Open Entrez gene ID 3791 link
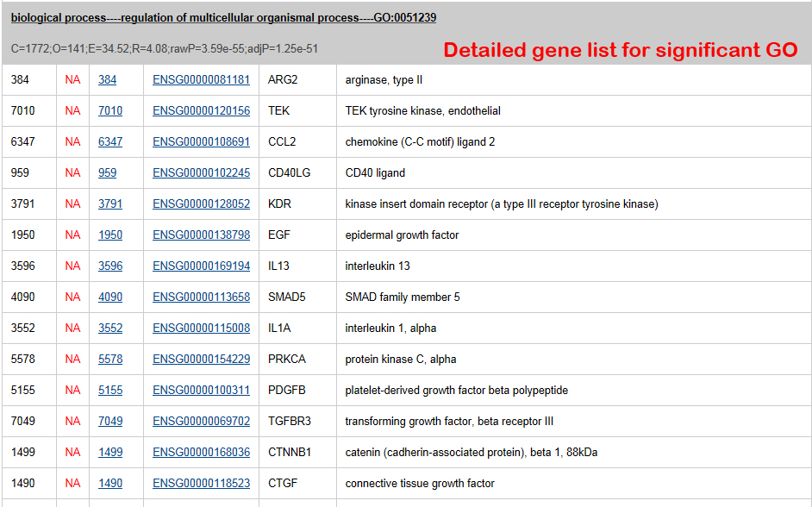This screenshot has width=812, height=507. (110, 204)
